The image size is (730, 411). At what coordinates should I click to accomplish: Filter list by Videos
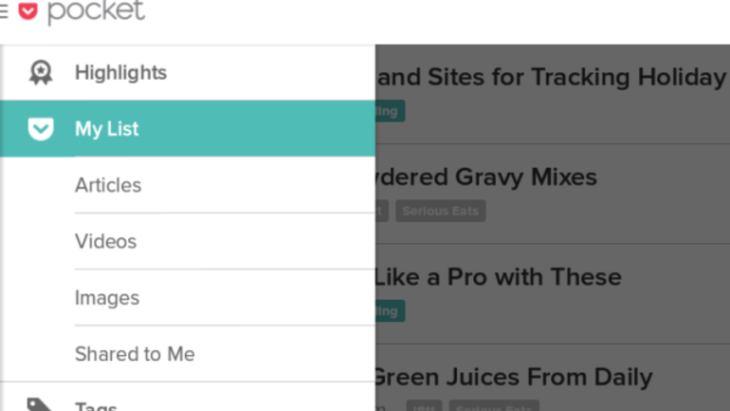(225, 242)
